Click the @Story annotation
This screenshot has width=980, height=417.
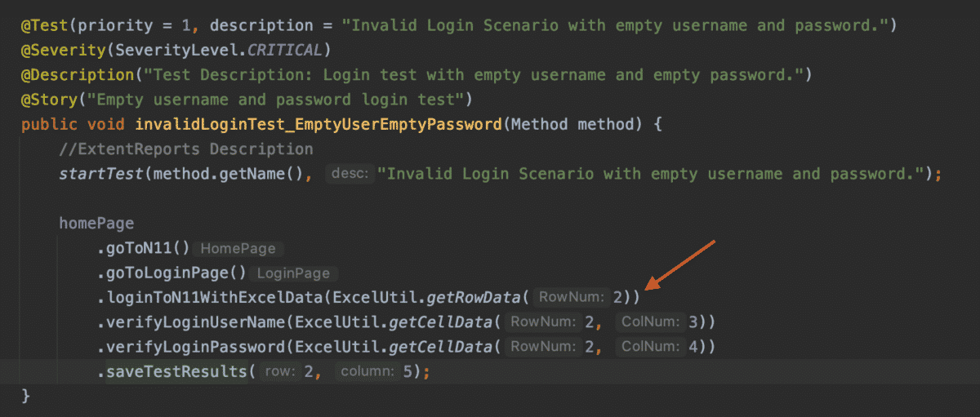[51, 100]
